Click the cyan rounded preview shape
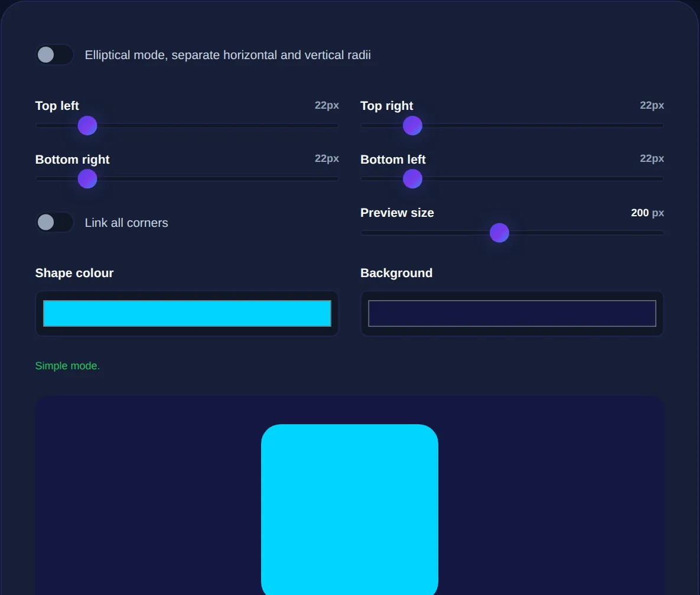Image resolution: width=700 pixels, height=595 pixels. (350, 510)
